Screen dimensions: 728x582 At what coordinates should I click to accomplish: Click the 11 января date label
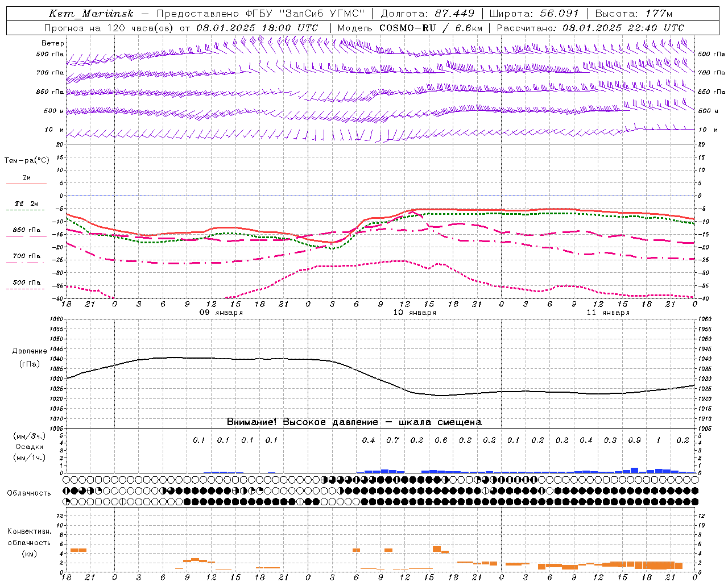tap(608, 313)
